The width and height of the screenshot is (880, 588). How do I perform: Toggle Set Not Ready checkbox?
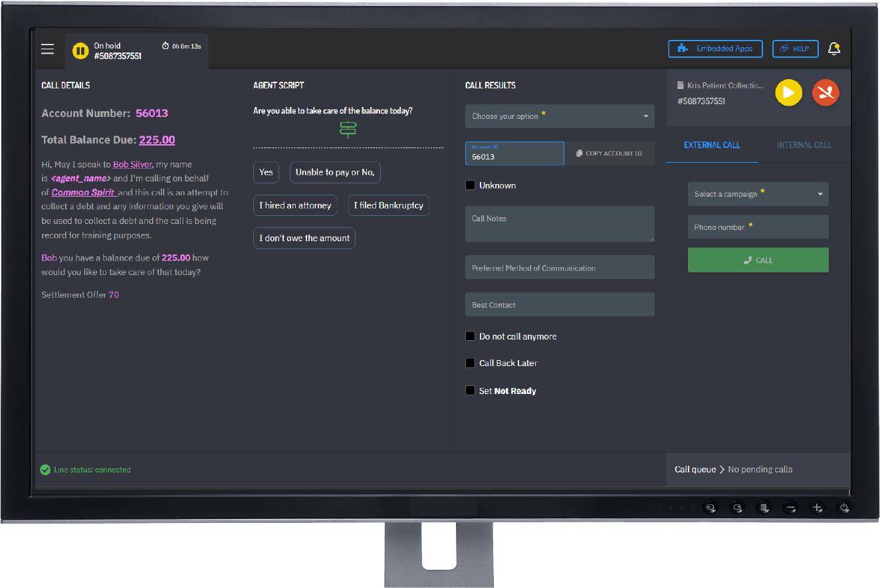tap(471, 391)
